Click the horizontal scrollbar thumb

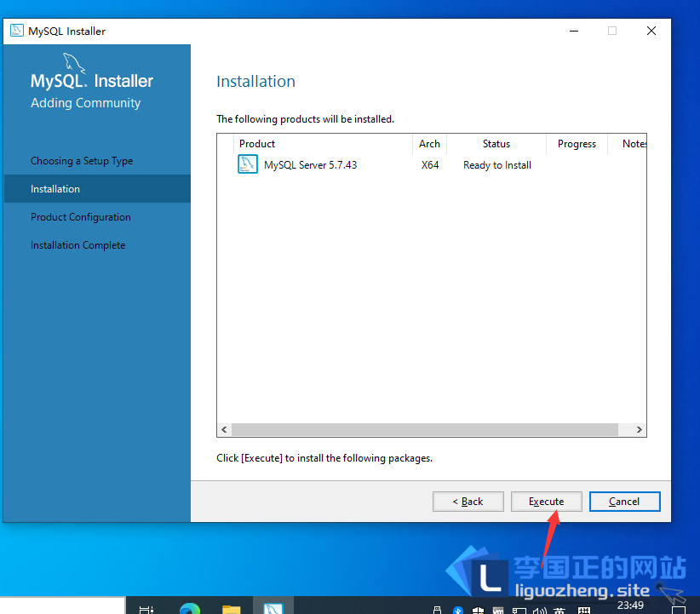[x=425, y=429]
